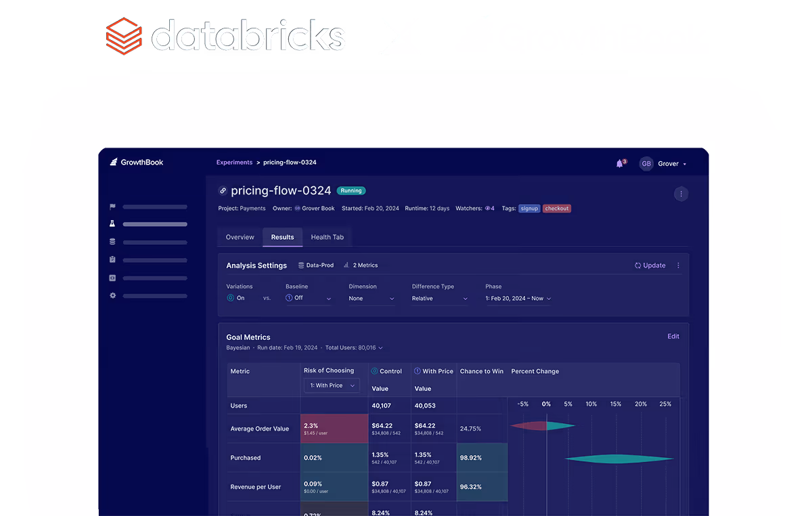Click the 24.75% chance to win value

point(471,429)
